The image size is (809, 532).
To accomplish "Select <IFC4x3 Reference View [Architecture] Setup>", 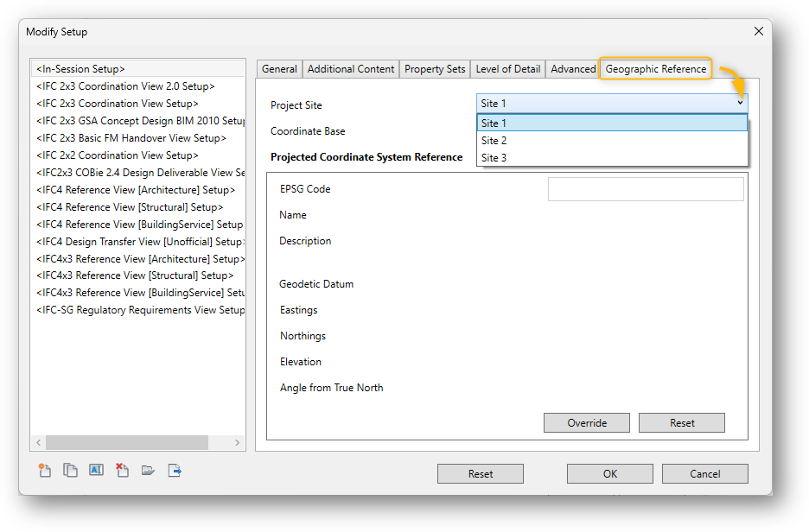I will coord(137,259).
